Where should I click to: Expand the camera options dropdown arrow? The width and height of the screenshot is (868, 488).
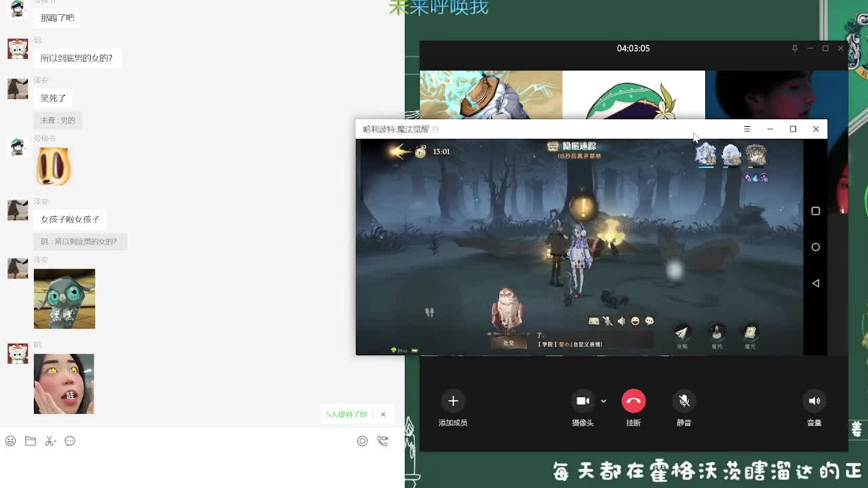603,401
